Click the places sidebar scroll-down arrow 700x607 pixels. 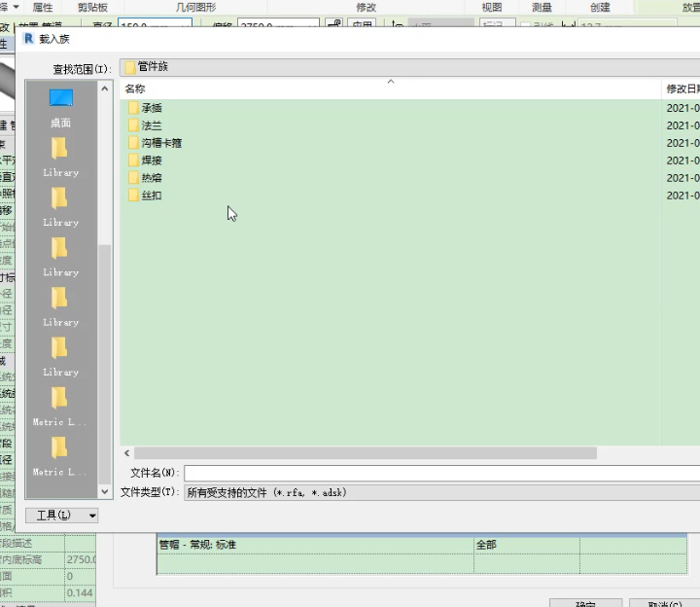click(x=105, y=492)
